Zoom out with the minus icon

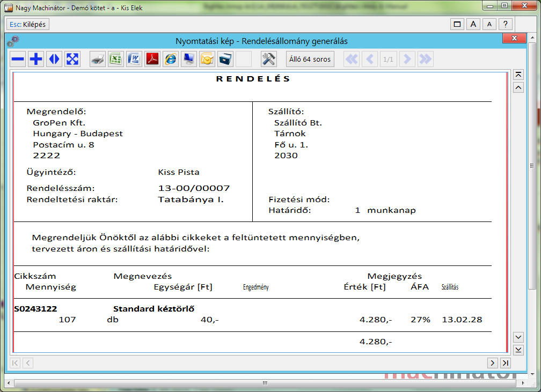click(x=18, y=59)
